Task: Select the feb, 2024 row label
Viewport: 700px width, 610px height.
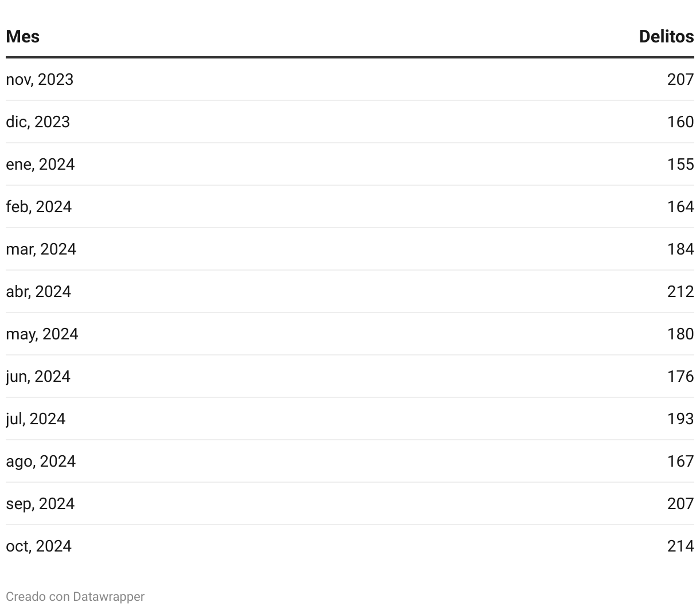Action: [38, 207]
